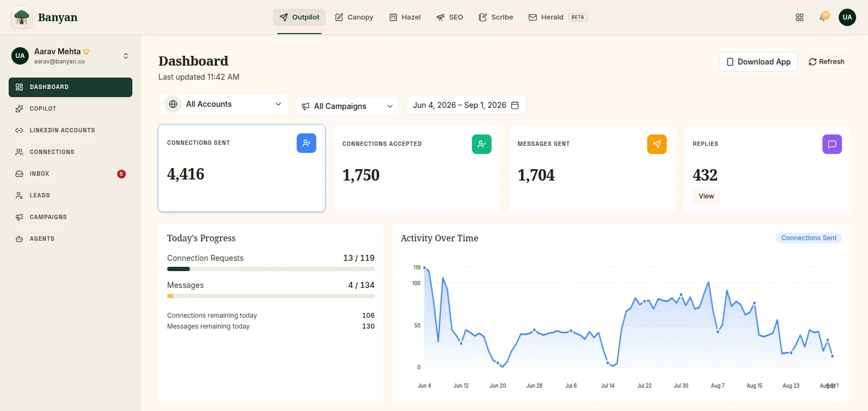Click the Connections Accepted green icon
The image size is (868, 411).
click(482, 144)
